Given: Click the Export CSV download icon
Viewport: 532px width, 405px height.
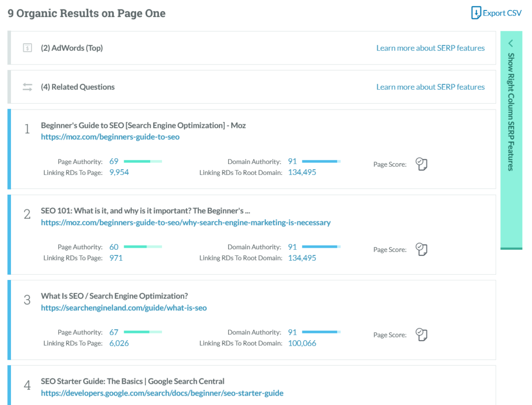Looking at the screenshot, I should tap(476, 13).
